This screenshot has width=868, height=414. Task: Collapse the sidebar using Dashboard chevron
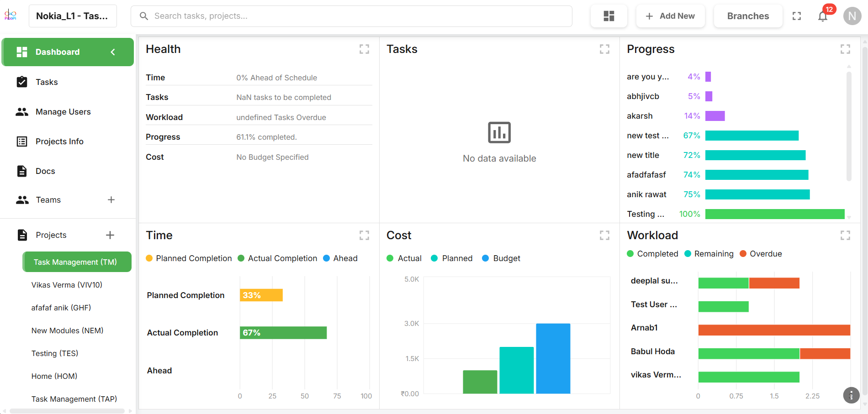pos(113,52)
